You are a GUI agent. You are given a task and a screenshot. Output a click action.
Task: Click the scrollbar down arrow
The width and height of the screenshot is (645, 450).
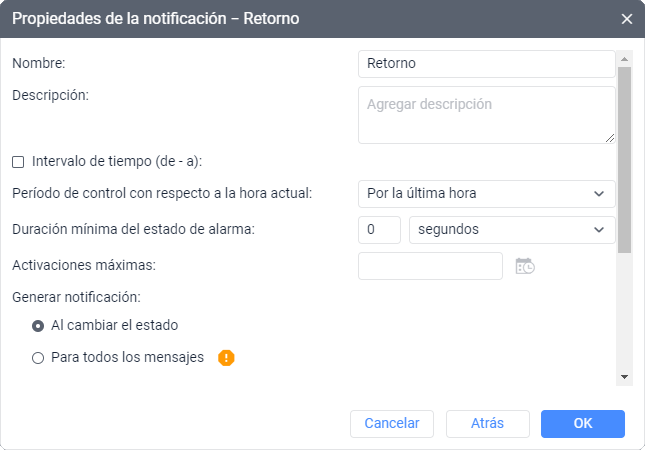click(x=625, y=377)
